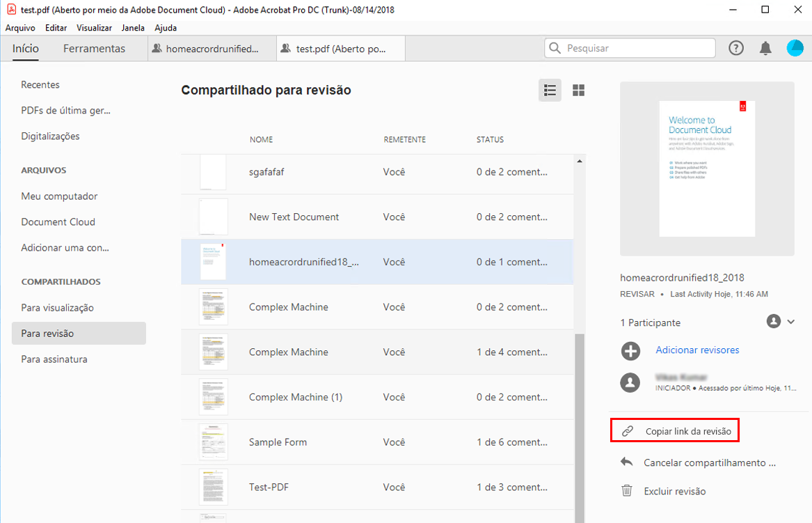812x523 pixels.
Task: Open the user profile avatar
Action: click(795, 48)
